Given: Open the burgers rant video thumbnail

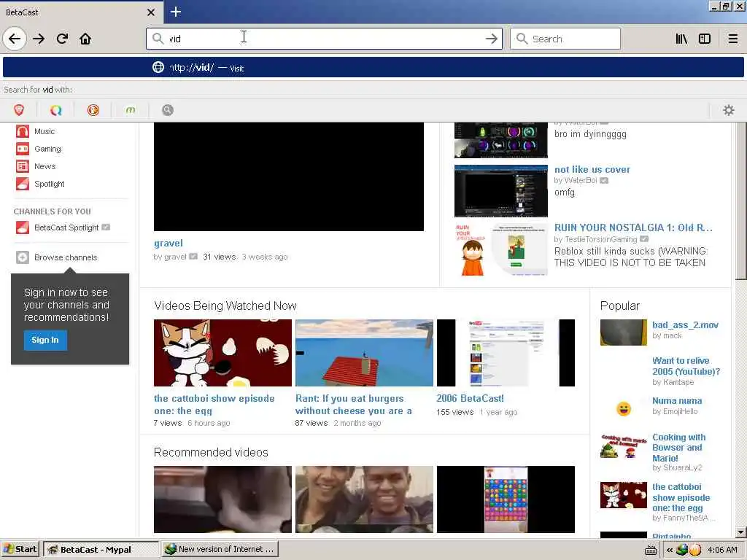Looking at the screenshot, I should click(364, 353).
